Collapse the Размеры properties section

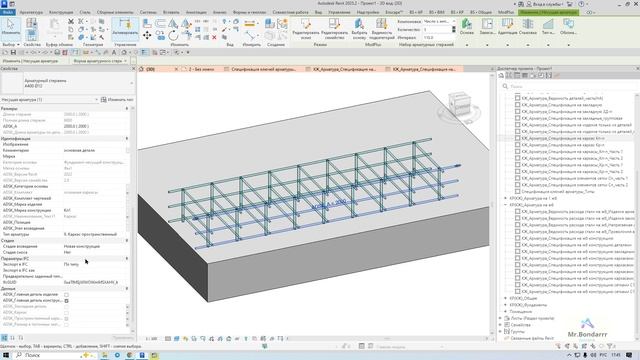[127, 109]
